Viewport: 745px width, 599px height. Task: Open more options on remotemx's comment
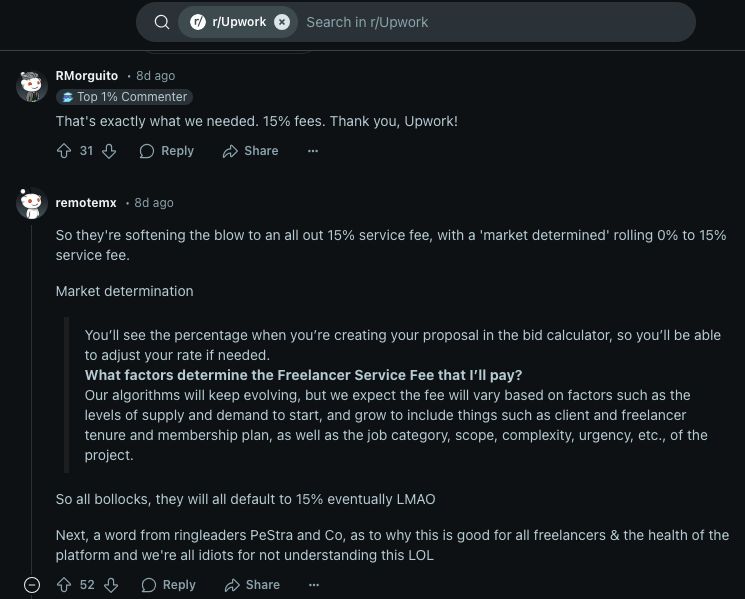tap(313, 585)
